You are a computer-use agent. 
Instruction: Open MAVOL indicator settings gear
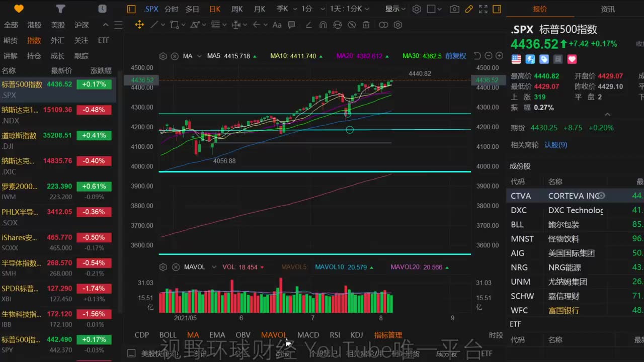click(163, 267)
